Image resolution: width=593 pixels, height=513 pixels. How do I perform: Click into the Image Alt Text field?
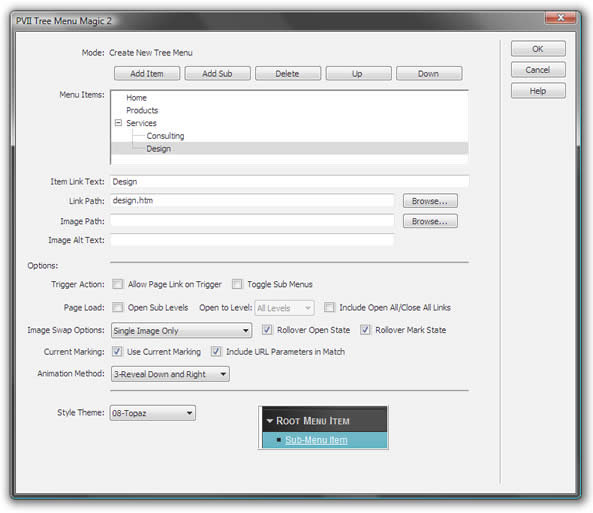click(252, 240)
